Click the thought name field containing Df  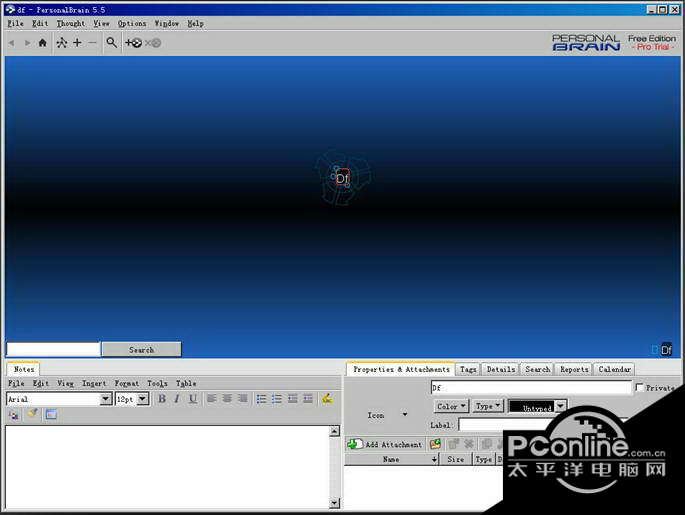pos(531,387)
